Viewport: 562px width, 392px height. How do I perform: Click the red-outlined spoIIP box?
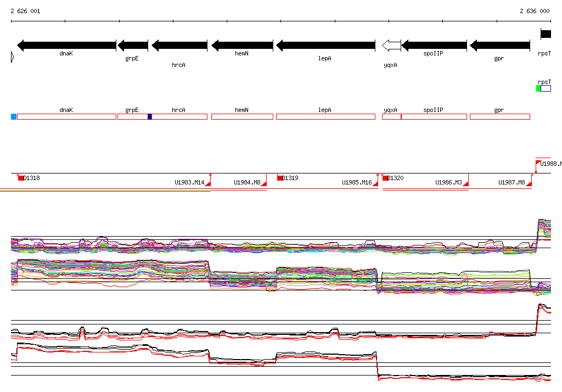(x=434, y=116)
